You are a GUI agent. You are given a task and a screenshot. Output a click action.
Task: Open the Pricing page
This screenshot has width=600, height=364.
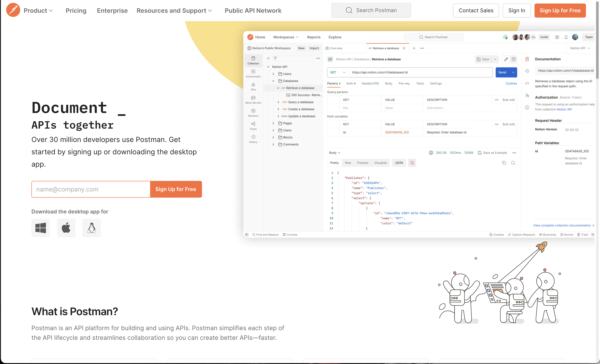click(76, 11)
